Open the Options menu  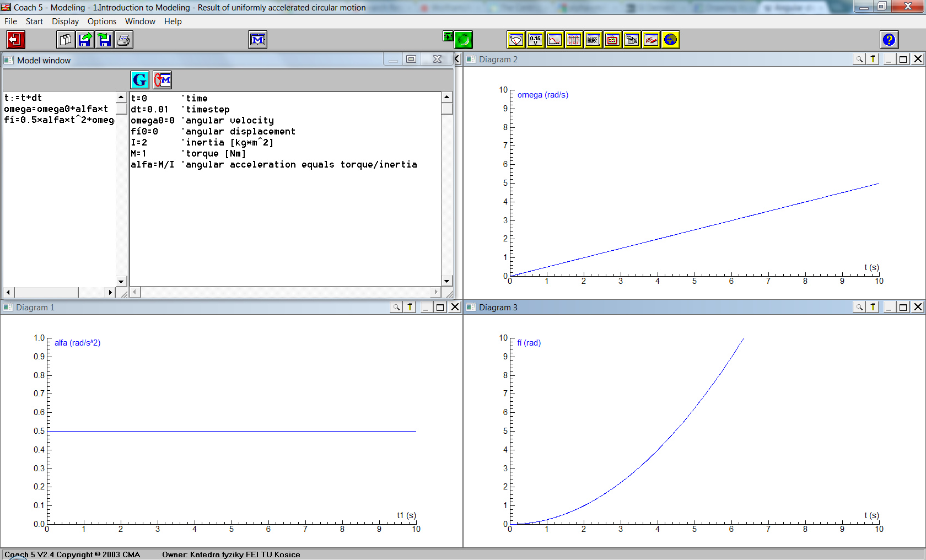(102, 21)
